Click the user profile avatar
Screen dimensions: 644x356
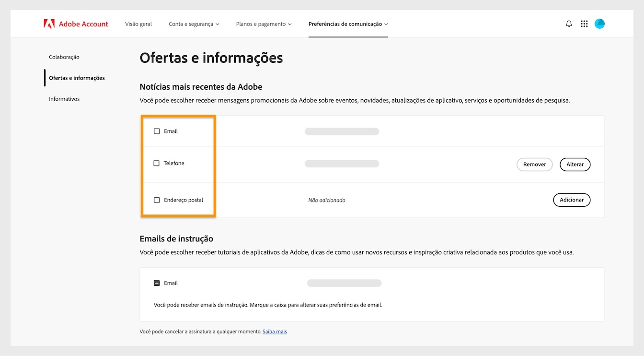pos(599,23)
